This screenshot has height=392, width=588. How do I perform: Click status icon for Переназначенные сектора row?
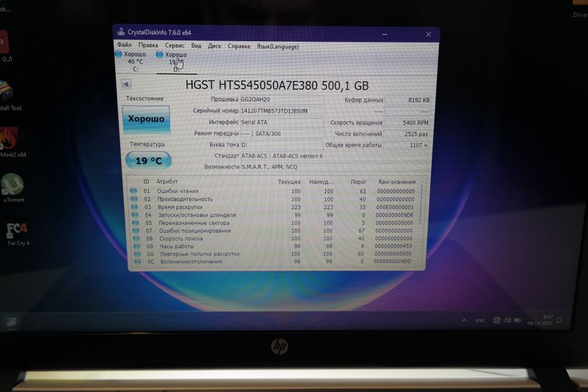135,223
